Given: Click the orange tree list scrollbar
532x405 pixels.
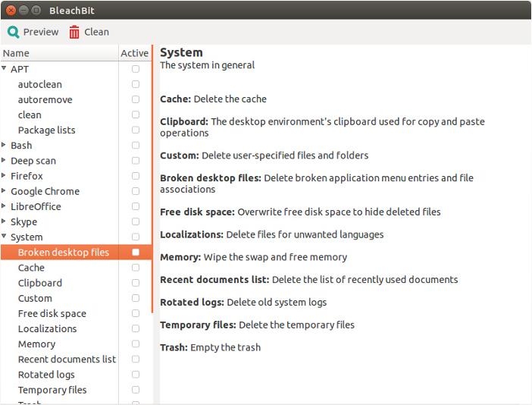Looking at the screenshot, I should [x=152, y=178].
